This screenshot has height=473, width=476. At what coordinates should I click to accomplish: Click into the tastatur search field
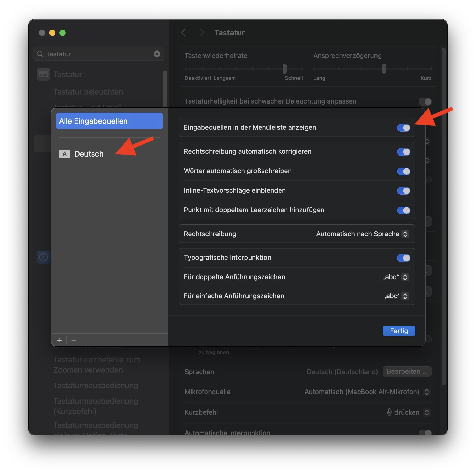coord(99,54)
